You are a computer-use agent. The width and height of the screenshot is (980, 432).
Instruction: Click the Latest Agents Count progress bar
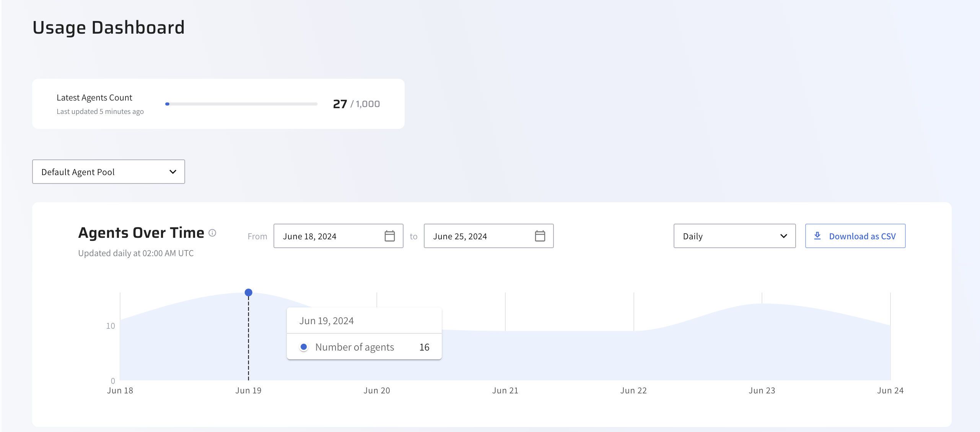point(241,104)
